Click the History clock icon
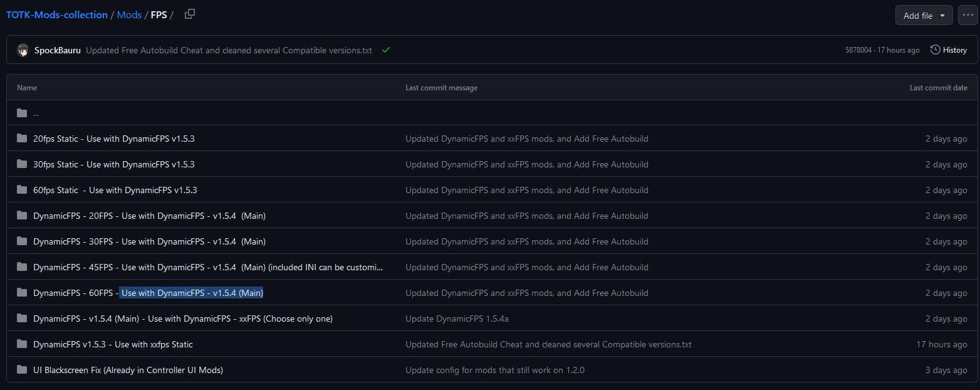The height and width of the screenshot is (390, 980). pyautogui.click(x=934, y=50)
